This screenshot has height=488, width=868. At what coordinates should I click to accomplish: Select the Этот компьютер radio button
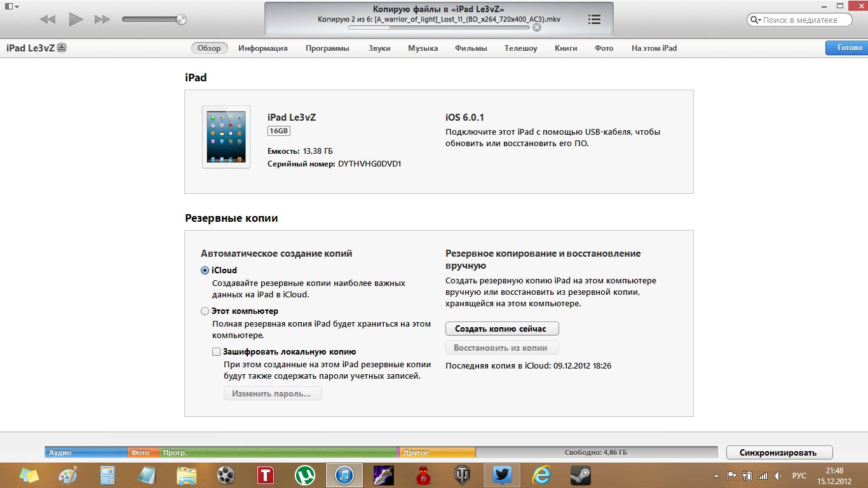pyautogui.click(x=205, y=311)
